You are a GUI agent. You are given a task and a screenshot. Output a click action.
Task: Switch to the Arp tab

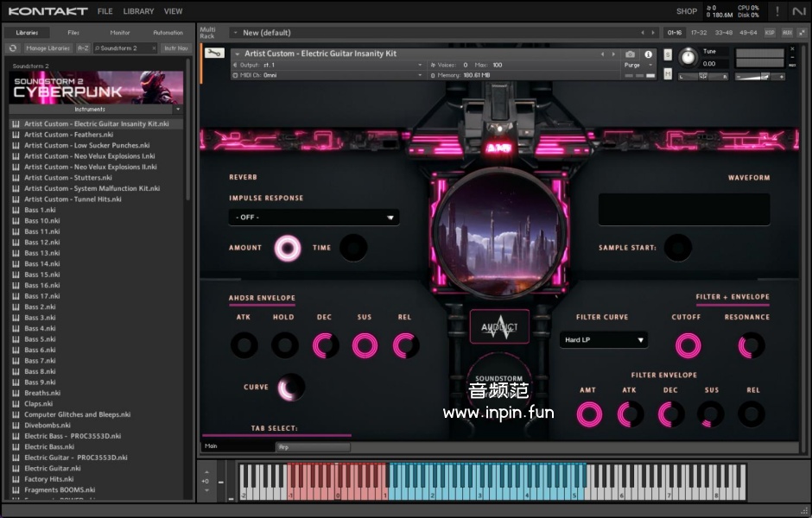tap(313, 446)
